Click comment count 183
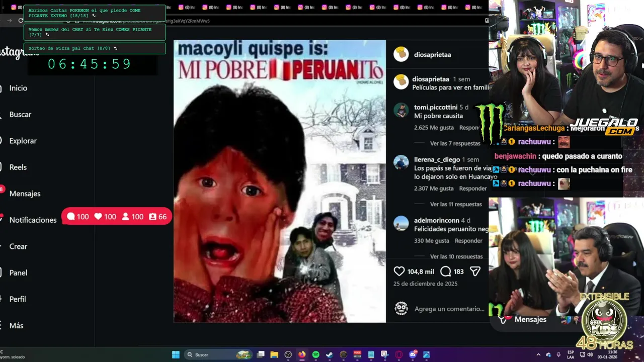 [x=458, y=271]
